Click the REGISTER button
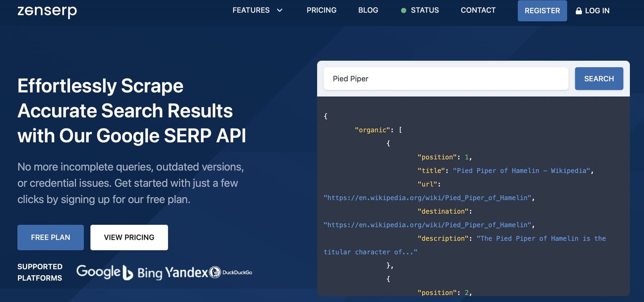Image resolution: width=644 pixels, height=302 pixels. (542, 11)
